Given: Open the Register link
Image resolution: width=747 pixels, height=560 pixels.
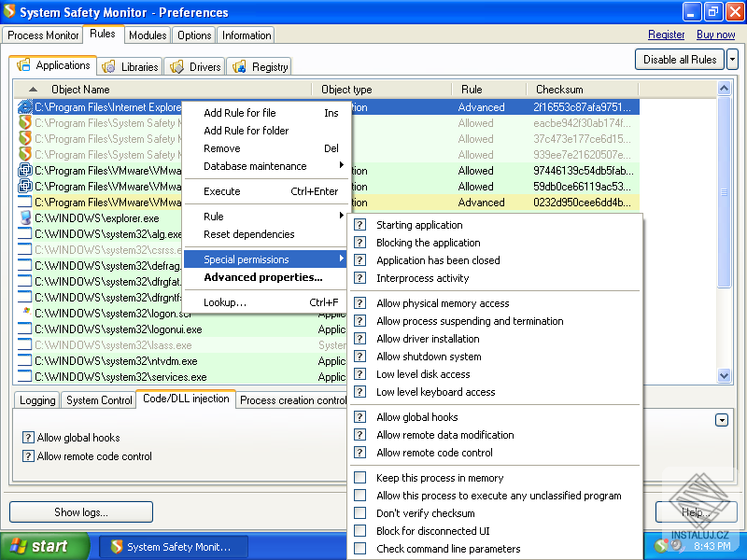Looking at the screenshot, I should pos(666,34).
